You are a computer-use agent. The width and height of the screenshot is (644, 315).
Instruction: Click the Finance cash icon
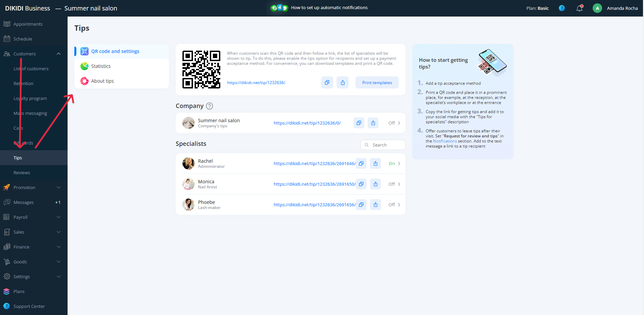pyautogui.click(x=7, y=247)
